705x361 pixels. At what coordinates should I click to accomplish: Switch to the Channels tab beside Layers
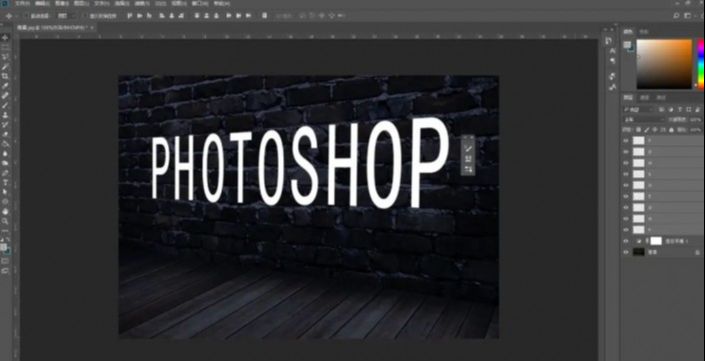pos(644,98)
